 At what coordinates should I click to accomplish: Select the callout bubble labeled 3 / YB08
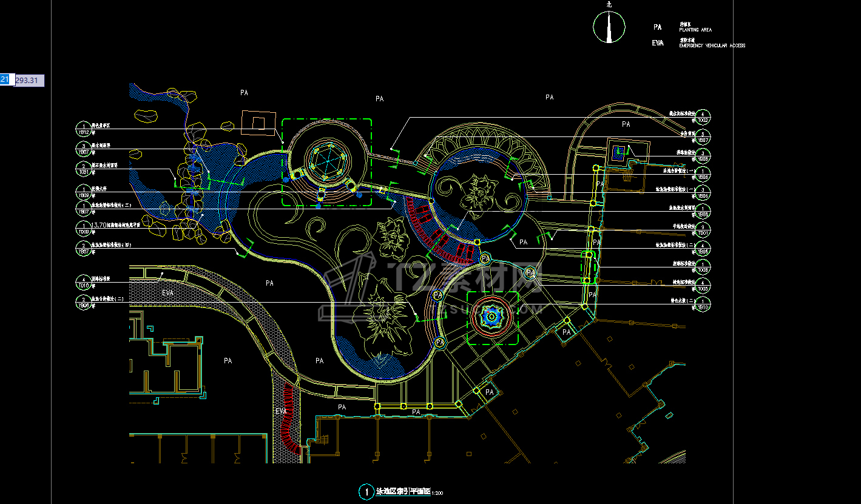coord(703,155)
